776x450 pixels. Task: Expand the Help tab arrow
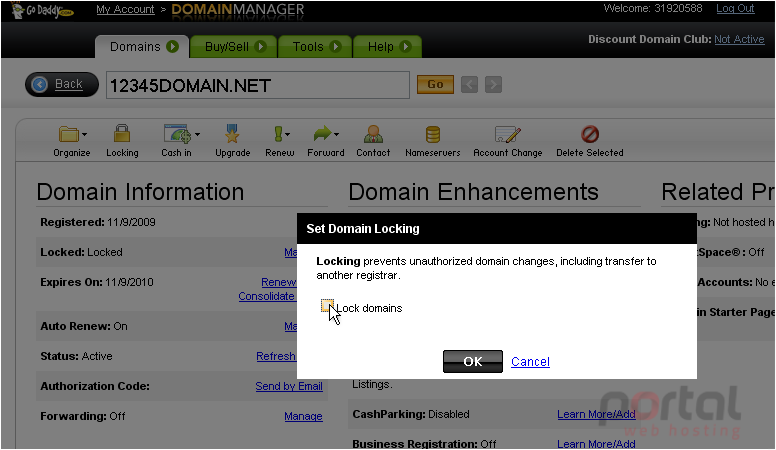tap(405, 47)
